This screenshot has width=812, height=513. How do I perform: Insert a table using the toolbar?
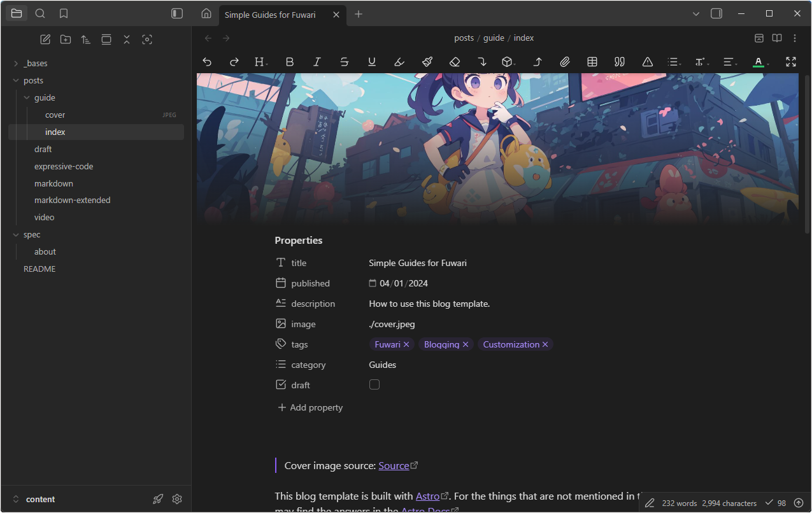pos(592,62)
